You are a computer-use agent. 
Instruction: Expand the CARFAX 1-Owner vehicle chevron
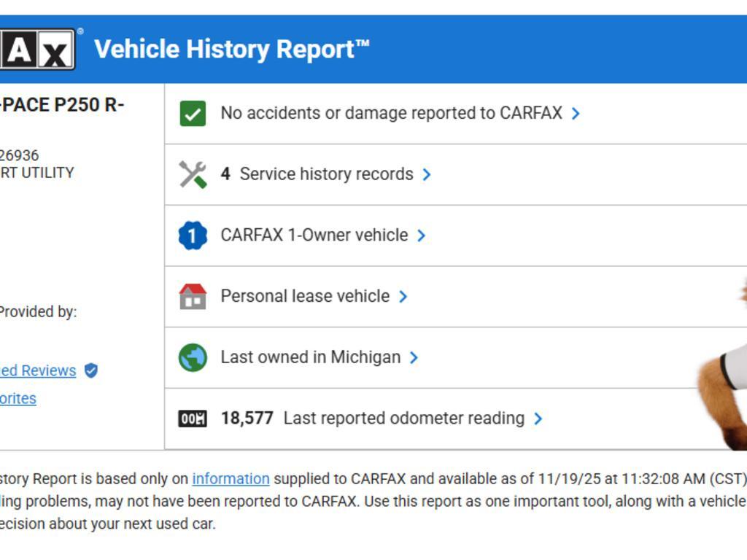(x=421, y=236)
